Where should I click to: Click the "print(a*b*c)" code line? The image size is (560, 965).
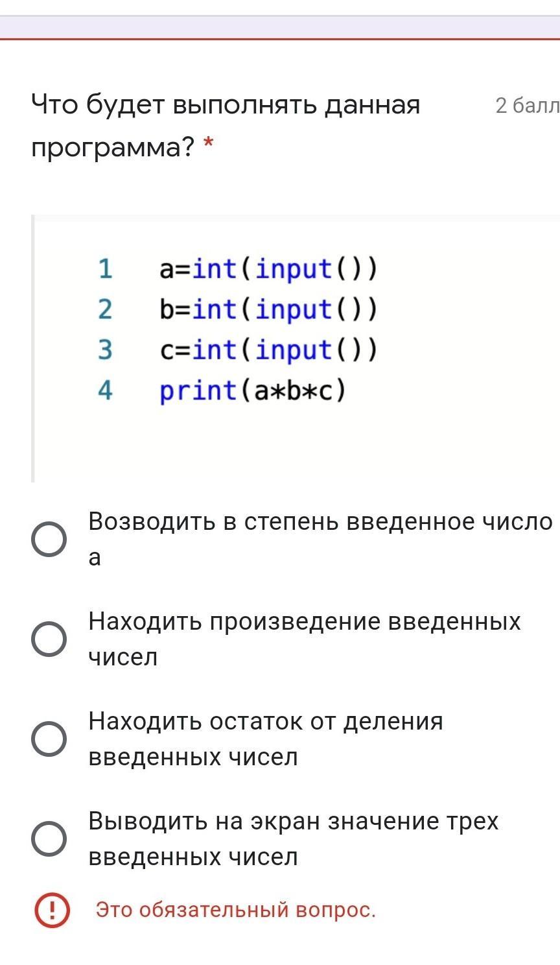[253, 391]
